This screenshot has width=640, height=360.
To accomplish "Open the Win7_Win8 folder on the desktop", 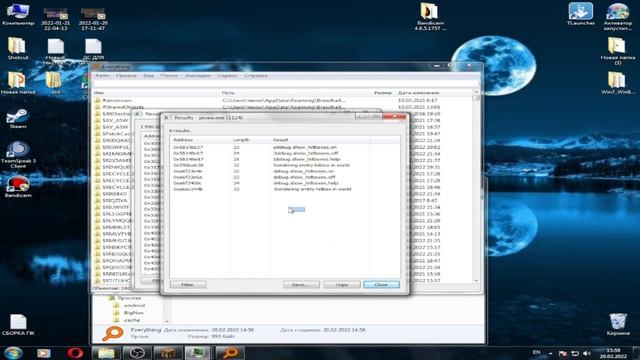I will (x=617, y=83).
